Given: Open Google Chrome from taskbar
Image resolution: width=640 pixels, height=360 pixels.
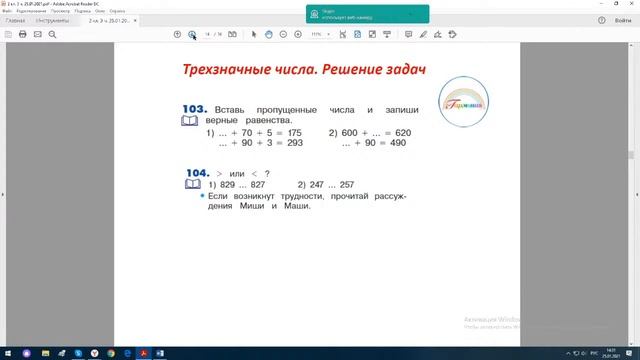Looking at the screenshot, I should click(111, 353).
